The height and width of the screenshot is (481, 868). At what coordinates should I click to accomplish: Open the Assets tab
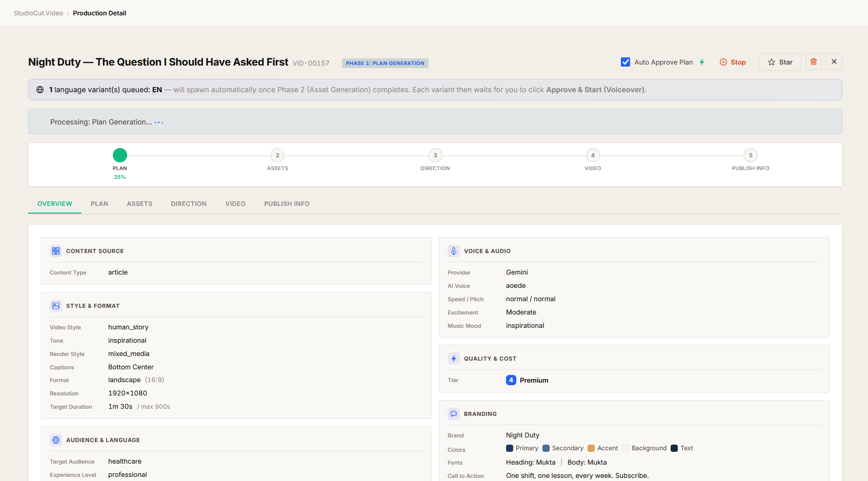[139, 204]
